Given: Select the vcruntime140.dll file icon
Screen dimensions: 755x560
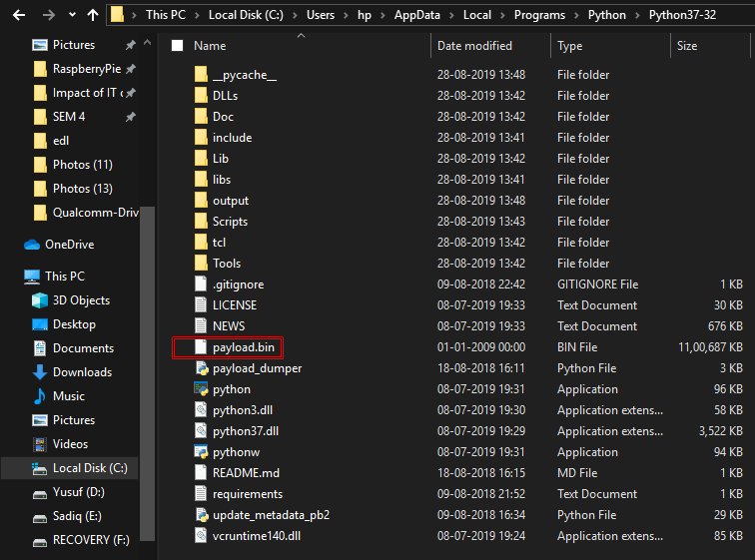Looking at the screenshot, I should [x=201, y=536].
